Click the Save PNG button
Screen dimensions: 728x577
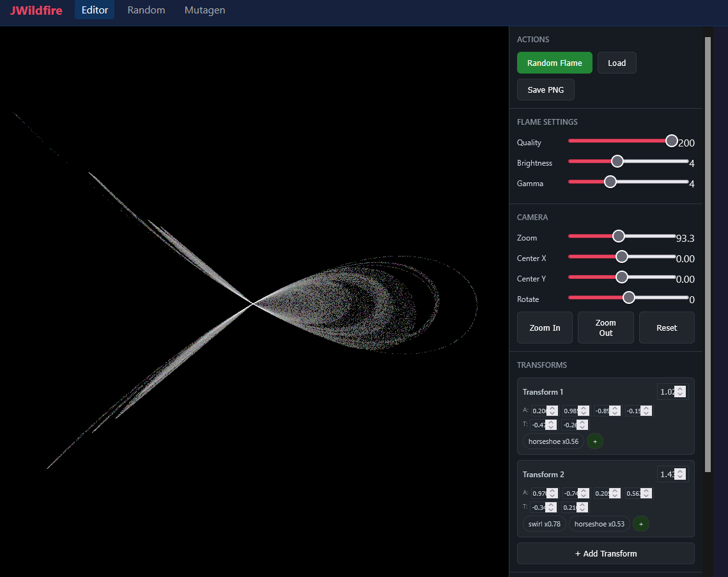tap(545, 90)
